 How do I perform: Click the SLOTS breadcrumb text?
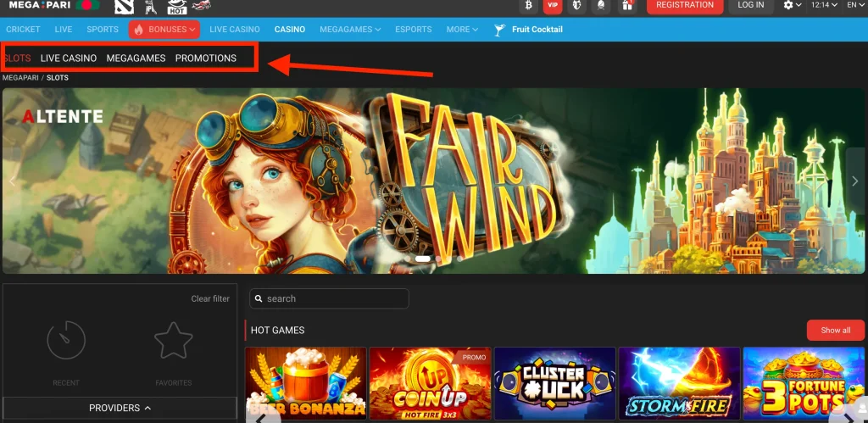[x=58, y=78]
